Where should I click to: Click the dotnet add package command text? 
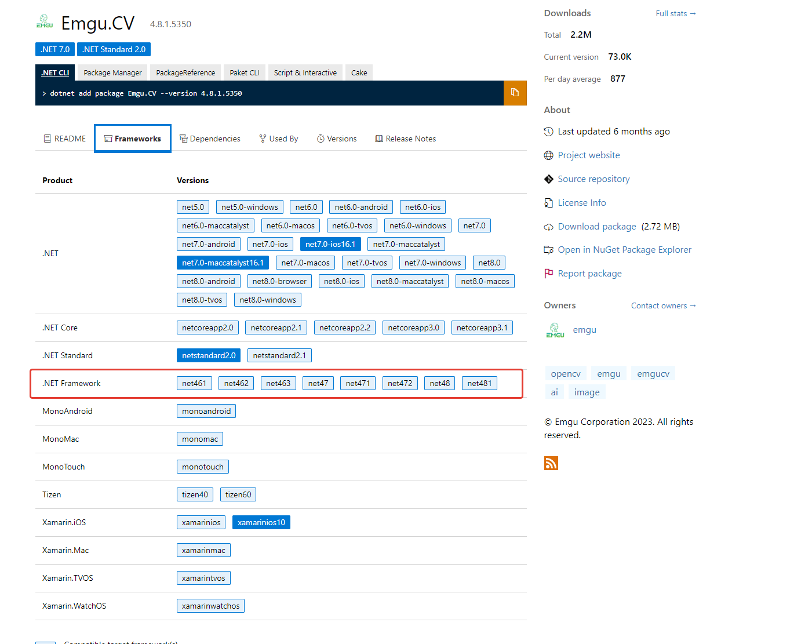click(146, 93)
